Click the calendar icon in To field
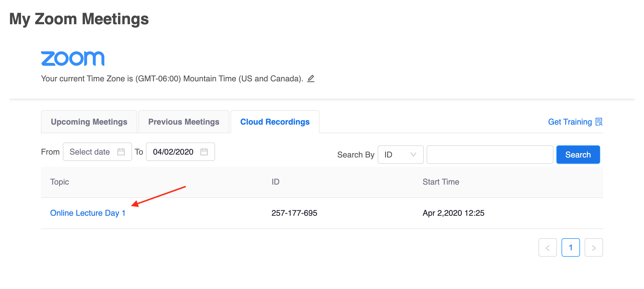Viewport: 644px width, 289px height. point(204,152)
